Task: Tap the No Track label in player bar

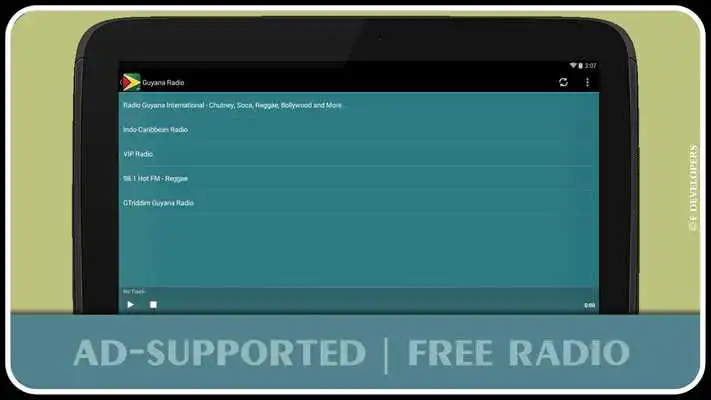Action: (134, 292)
